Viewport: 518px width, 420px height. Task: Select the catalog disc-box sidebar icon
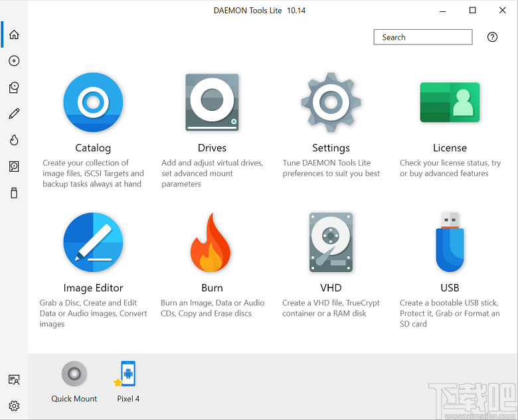tap(14, 87)
